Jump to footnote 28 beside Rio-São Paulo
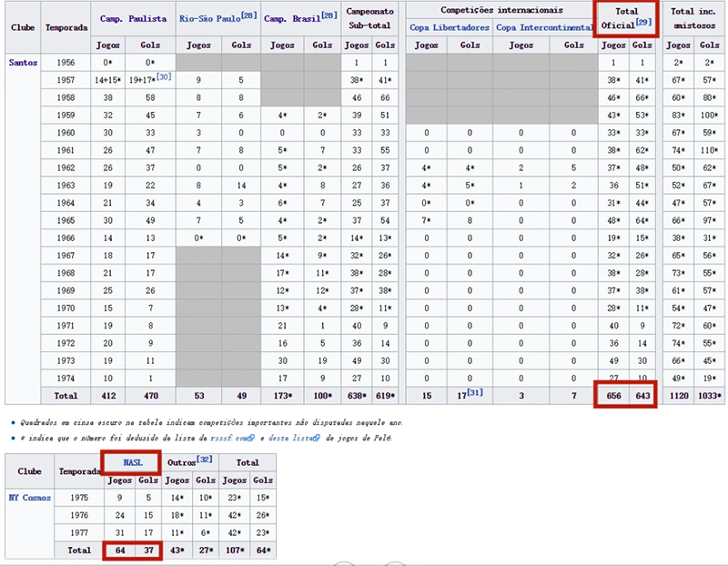Viewport: 728px width, 566px height. coord(248,15)
